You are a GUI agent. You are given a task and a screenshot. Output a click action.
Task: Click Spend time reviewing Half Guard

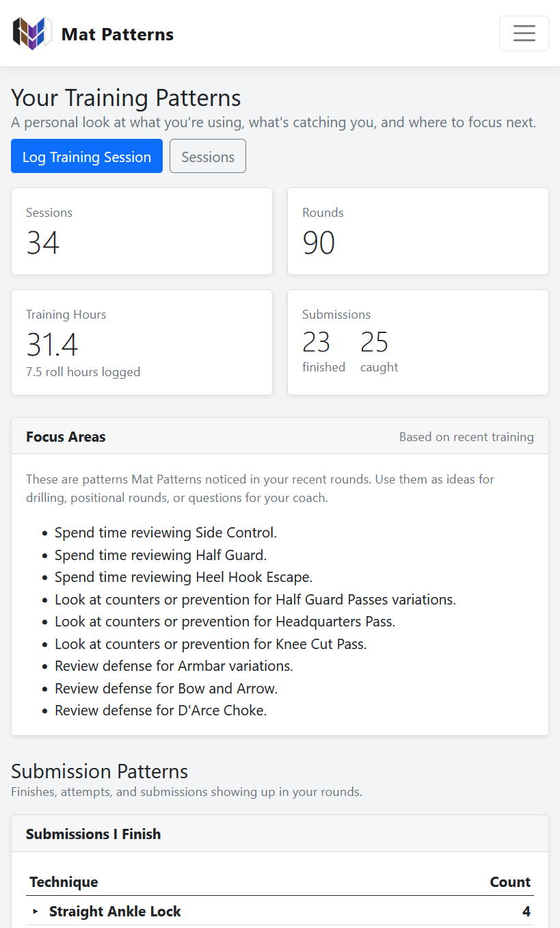coord(161,555)
